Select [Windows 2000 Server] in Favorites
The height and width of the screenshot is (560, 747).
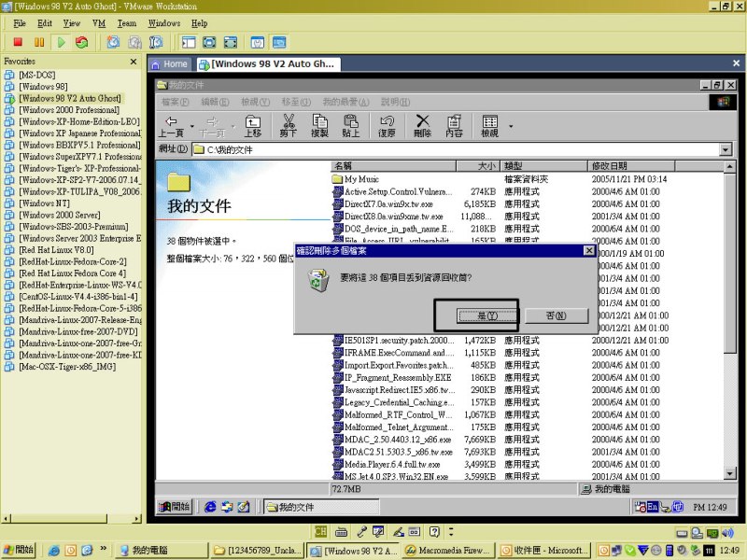click(59, 215)
